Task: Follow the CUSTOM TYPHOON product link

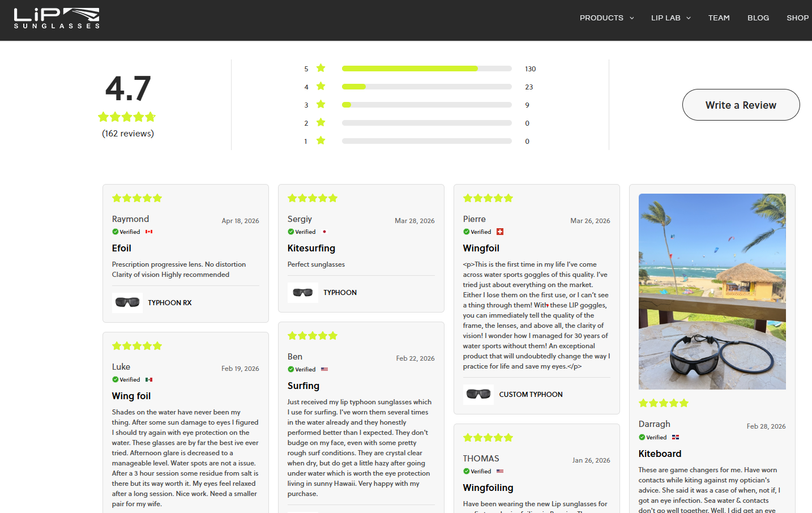Action: [x=531, y=395]
